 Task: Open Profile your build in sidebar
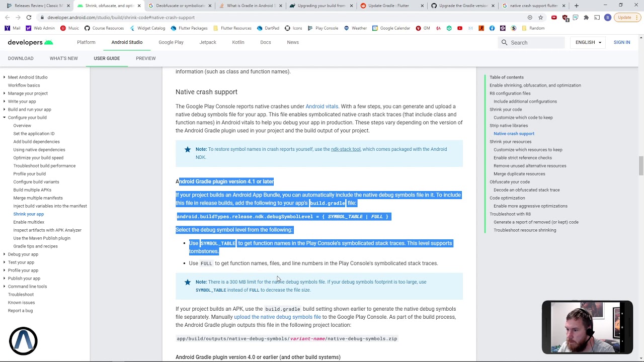tap(29, 174)
